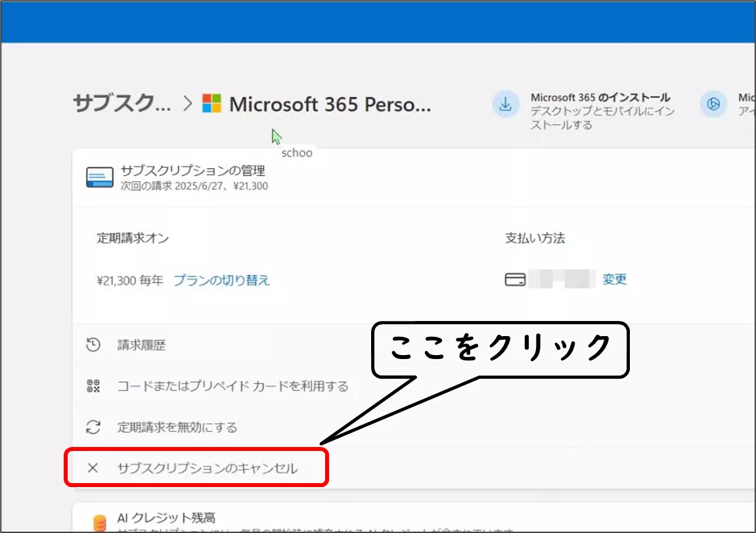Open 請求履歴 billing history

click(x=141, y=345)
